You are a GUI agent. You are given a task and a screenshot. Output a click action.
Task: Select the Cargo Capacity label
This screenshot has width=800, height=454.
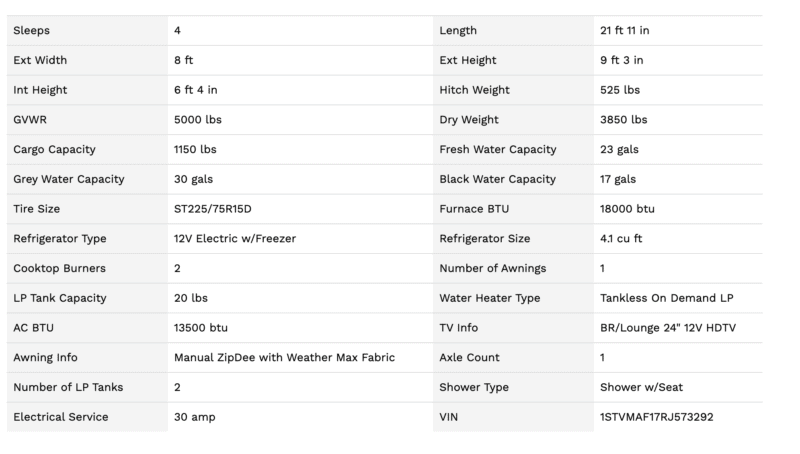tap(55, 150)
